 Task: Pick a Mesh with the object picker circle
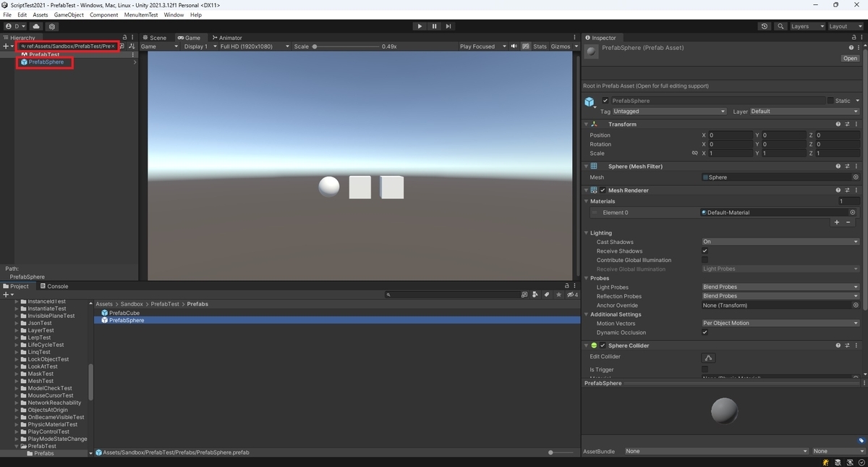(856, 177)
